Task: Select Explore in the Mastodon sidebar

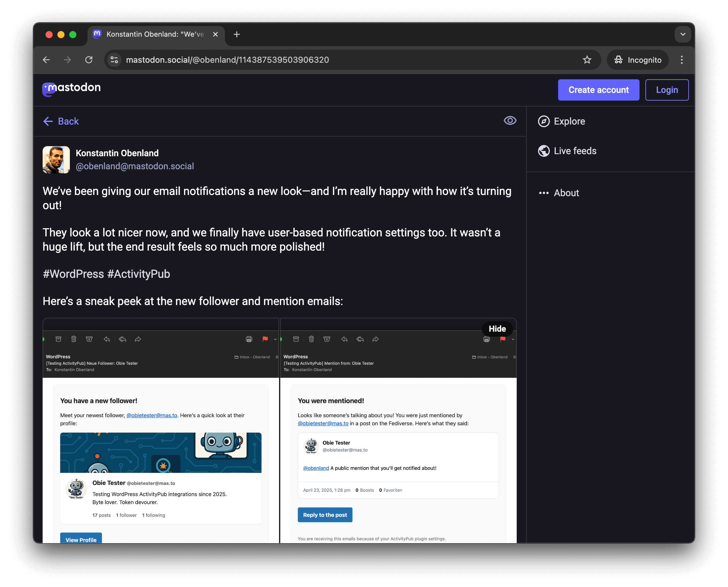Action: [570, 121]
